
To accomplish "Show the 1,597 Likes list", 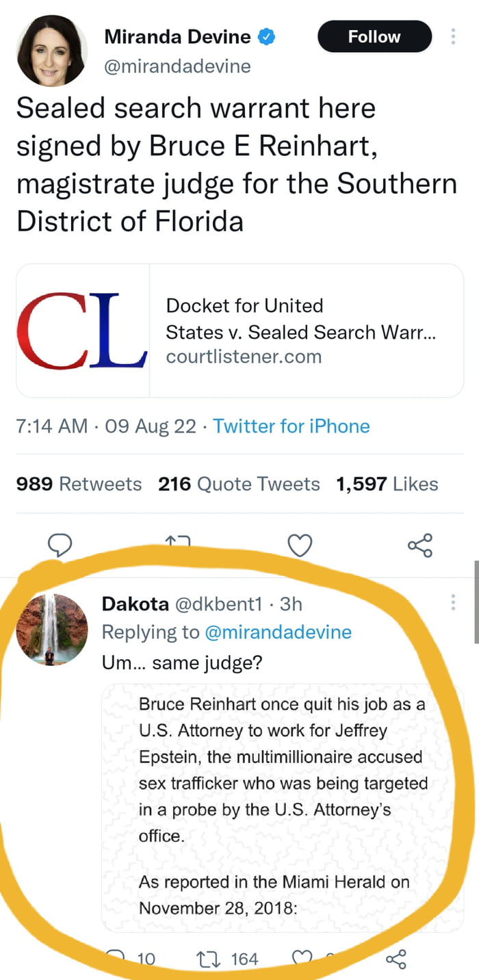I will pyautogui.click(x=387, y=485).
